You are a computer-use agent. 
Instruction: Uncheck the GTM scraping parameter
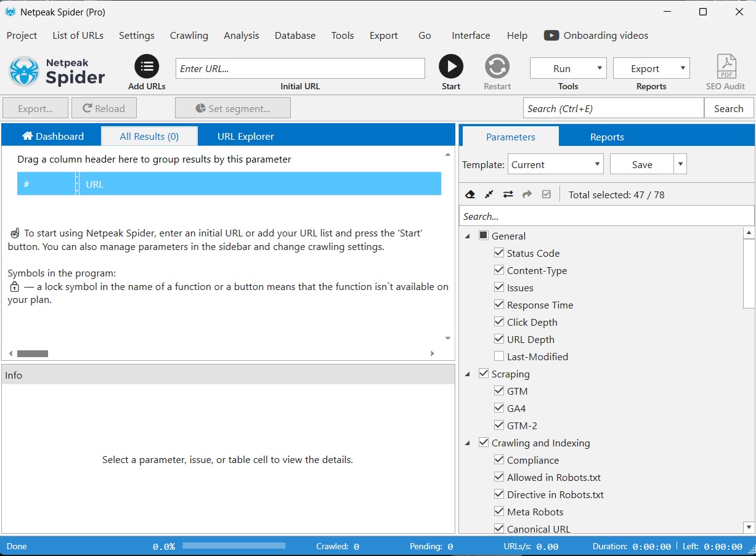pos(500,391)
